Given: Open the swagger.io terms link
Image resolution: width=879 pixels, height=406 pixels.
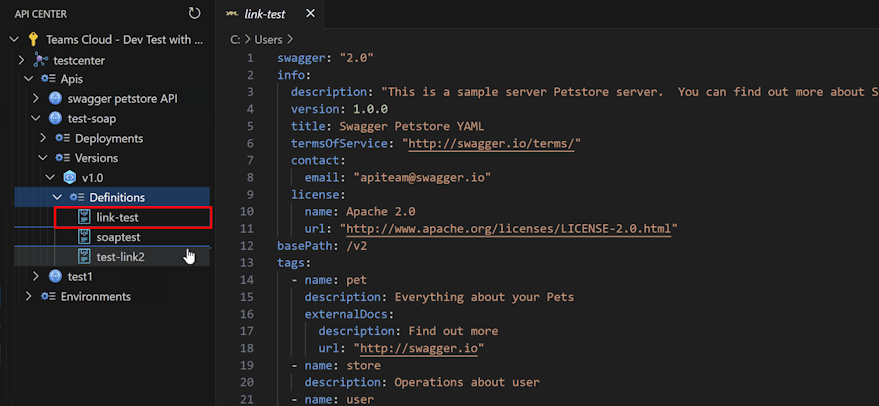Looking at the screenshot, I should tap(491, 144).
